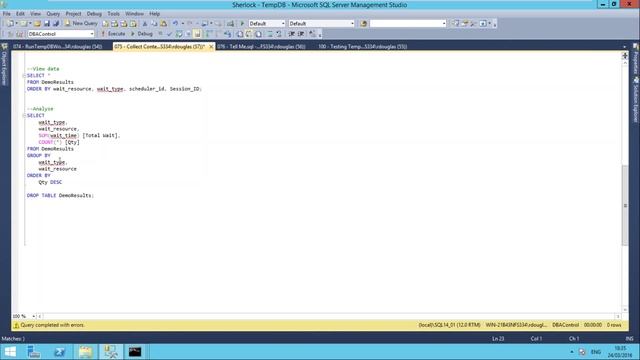Open the Debug menu
This screenshot has height=360, width=640.
click(x=94, y=13)
